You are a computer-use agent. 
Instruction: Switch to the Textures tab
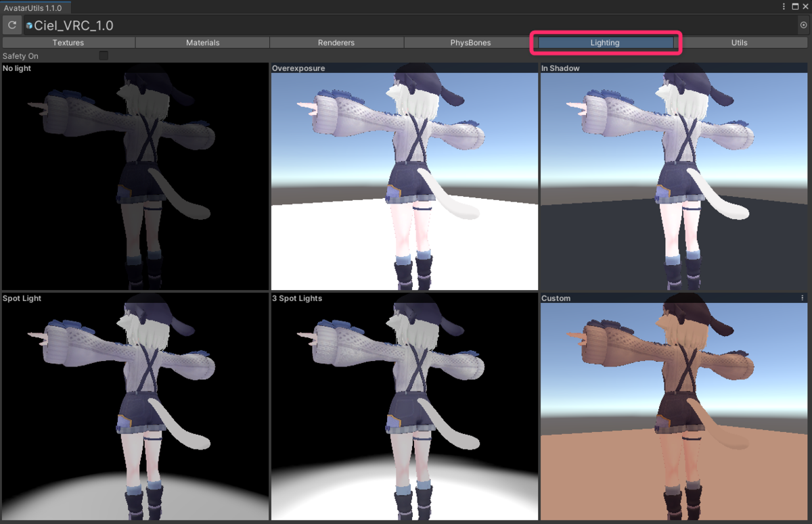68,43
